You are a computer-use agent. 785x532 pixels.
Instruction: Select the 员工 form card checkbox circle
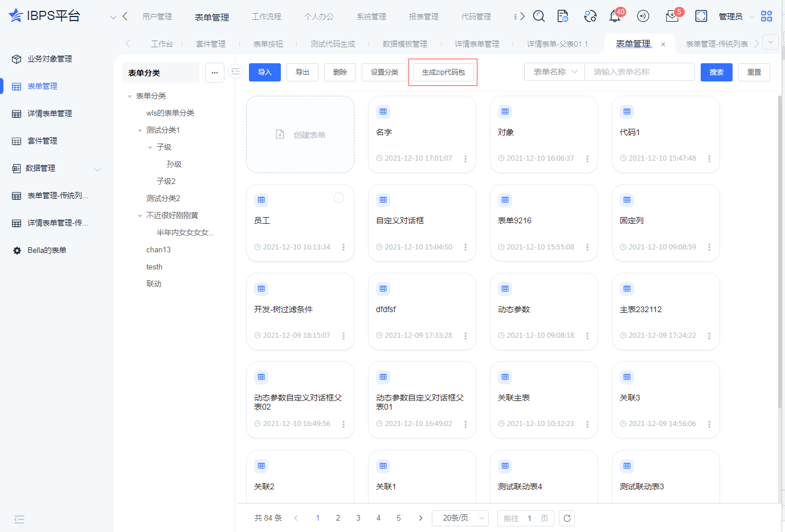(x=339, y=198)
